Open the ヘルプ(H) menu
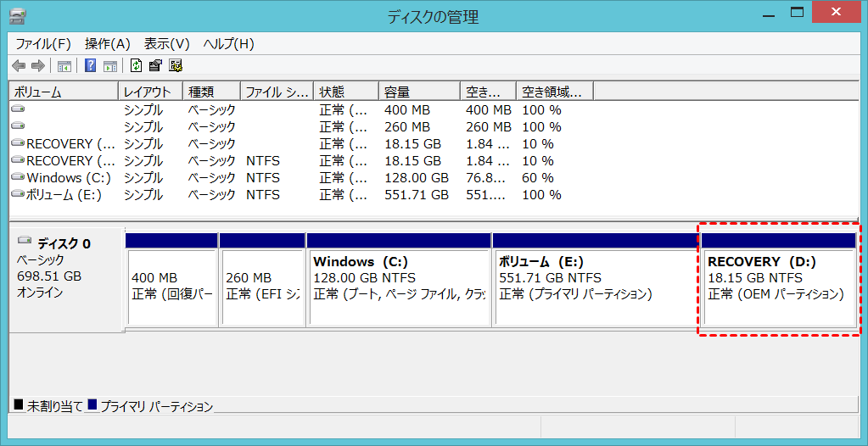The image size is (868, 446). 228,44
